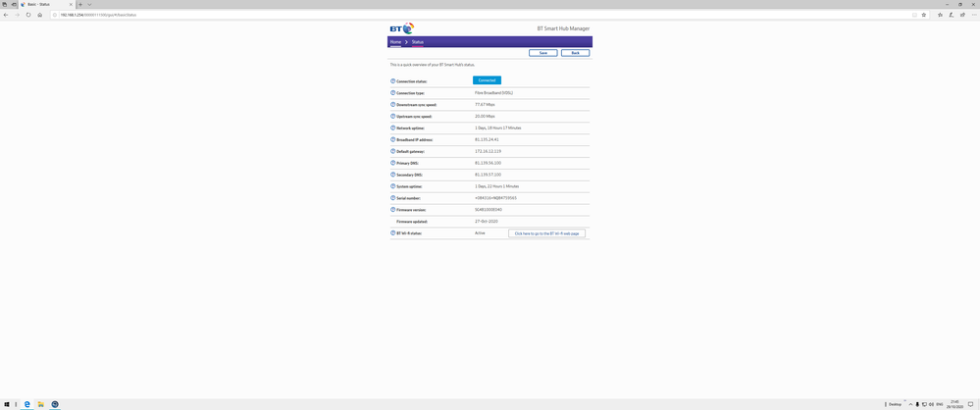Viewport: 980px width, 410px height.
Task: Click help icon beside Primary DNS
Action: (393, 163)
